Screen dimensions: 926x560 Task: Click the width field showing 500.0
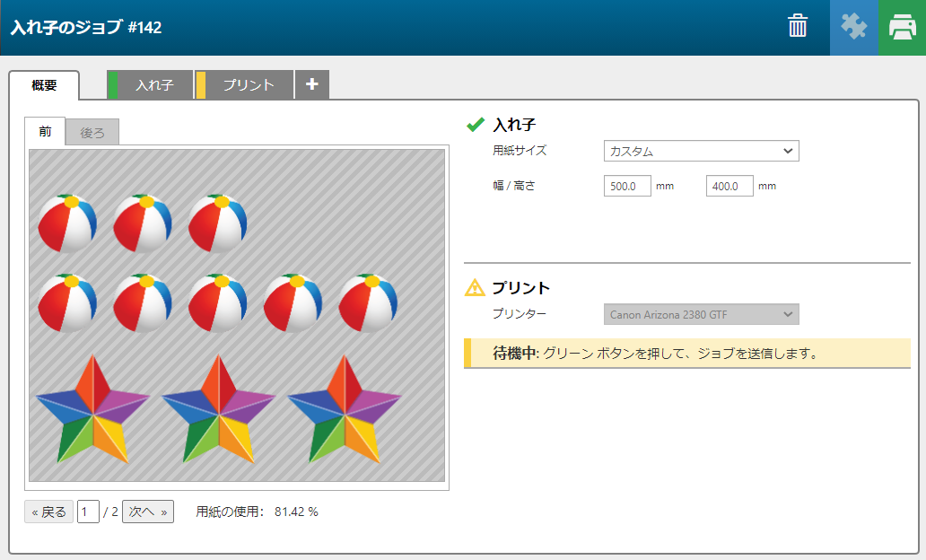click(627, 187)
